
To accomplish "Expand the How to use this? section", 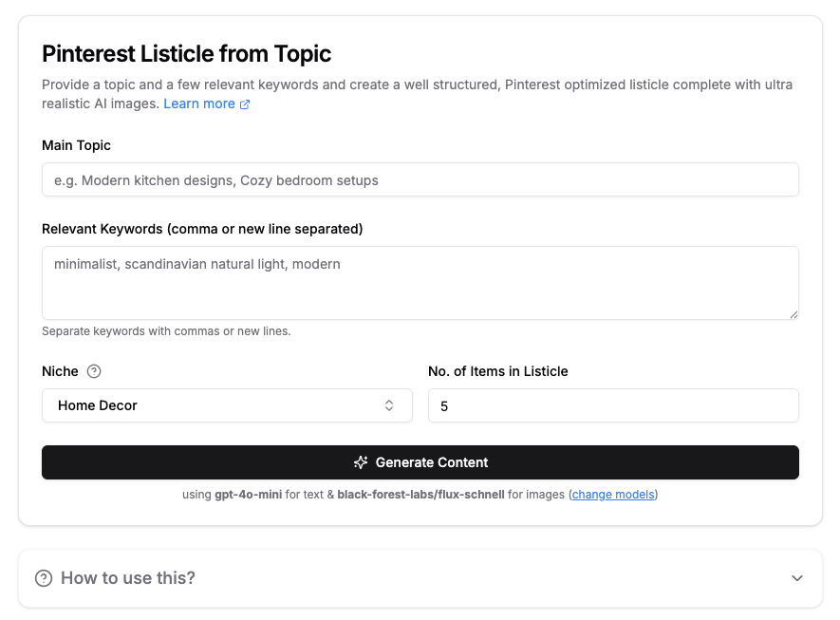I will [420, 577].
